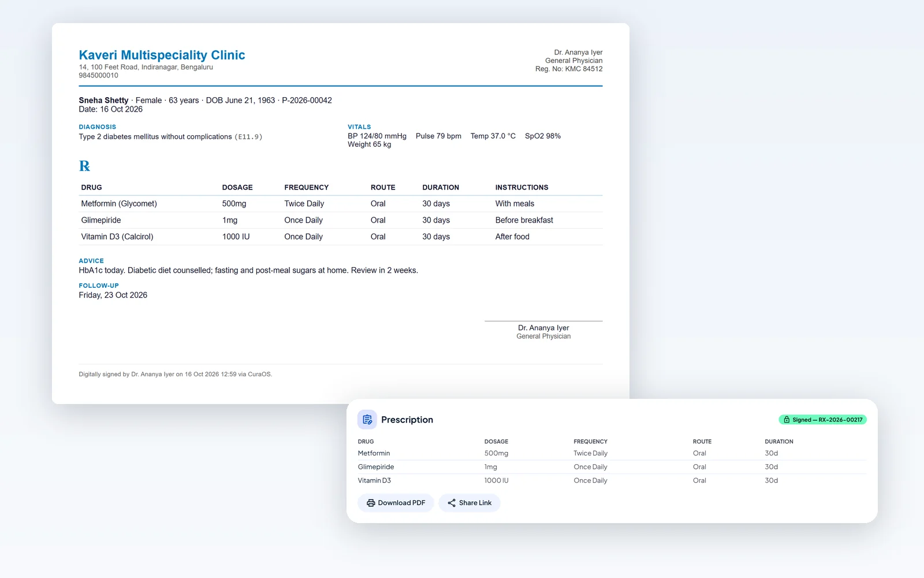Click the Temp 37.0 °C vital

coord(493,136)
